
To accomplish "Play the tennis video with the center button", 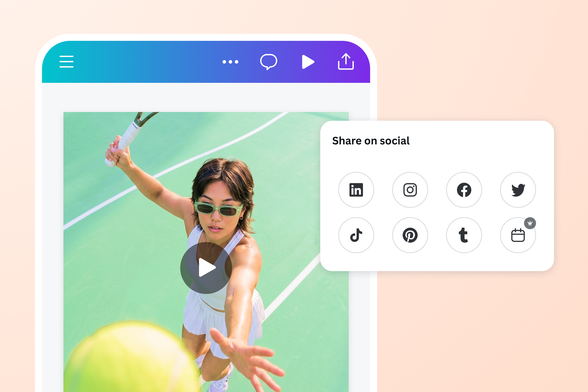I will coord(206,268).
